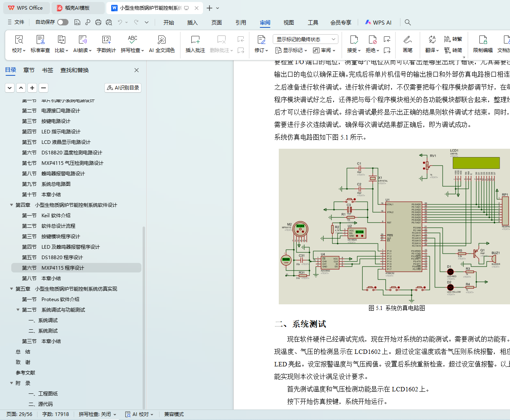
Task: Click the circuit simulation diagram image
Action: [394, 227]
